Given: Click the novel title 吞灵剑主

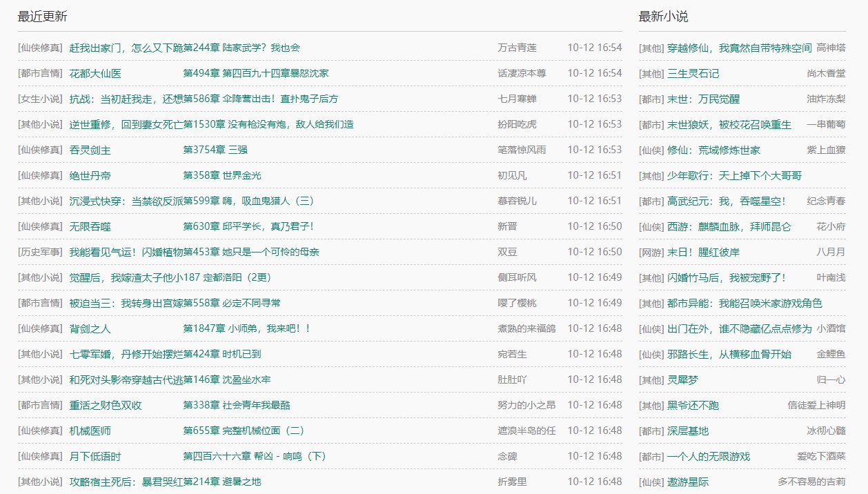Looking at the screenshot, I should tap(90, 150).
